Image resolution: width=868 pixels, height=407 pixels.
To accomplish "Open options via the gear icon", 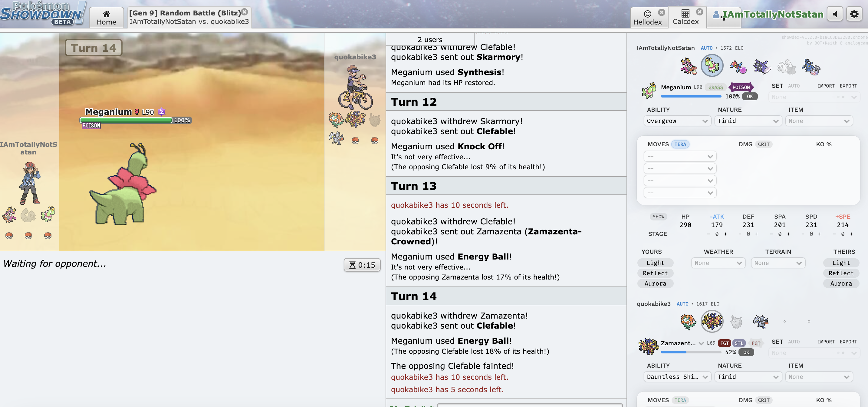I will click(x=854, y=14).
